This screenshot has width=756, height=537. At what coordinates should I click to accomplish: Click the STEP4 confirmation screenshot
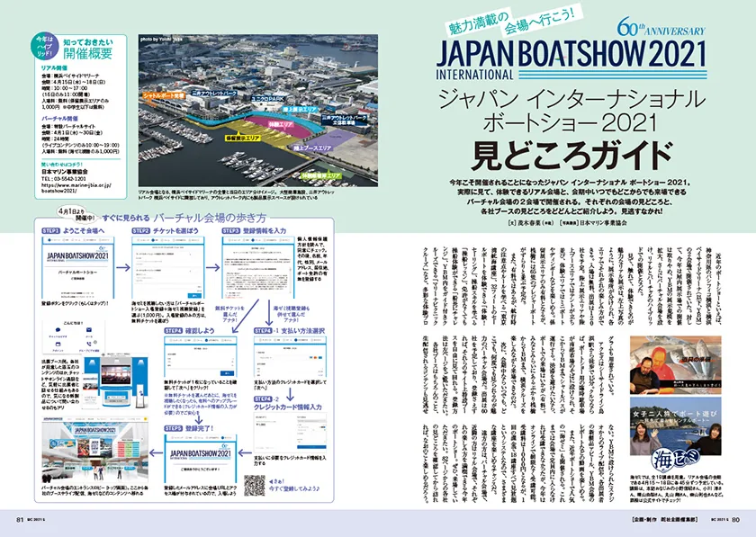click(x=200, y=357)
